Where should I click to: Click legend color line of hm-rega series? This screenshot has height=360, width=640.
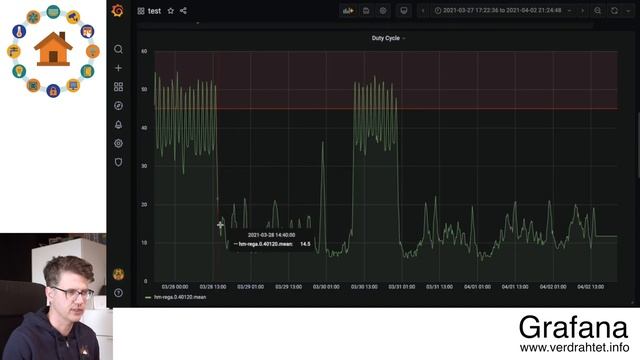148,298
